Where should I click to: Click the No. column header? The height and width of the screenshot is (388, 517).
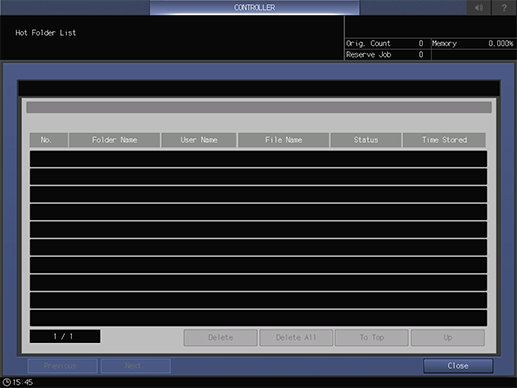[49, 140]
